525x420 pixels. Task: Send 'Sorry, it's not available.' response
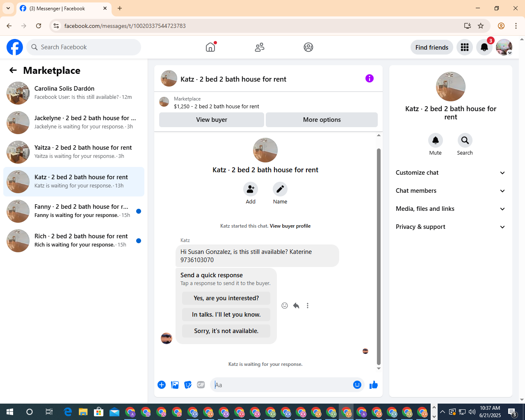pos(226,331)
